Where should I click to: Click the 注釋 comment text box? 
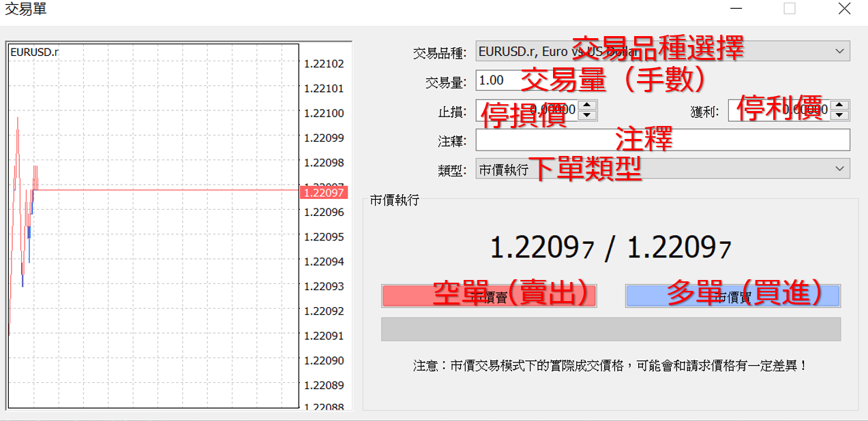tap(663, 140)
